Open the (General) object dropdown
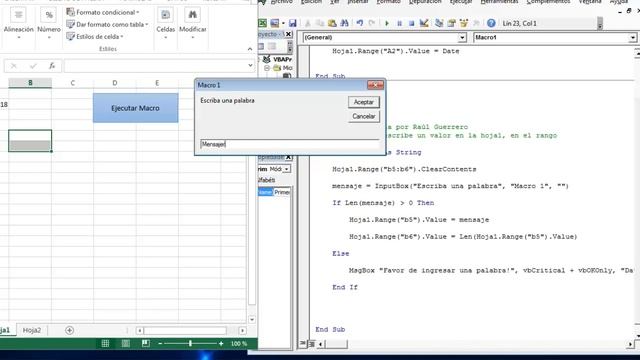The image size is (640, 360). tap(462, 38)
